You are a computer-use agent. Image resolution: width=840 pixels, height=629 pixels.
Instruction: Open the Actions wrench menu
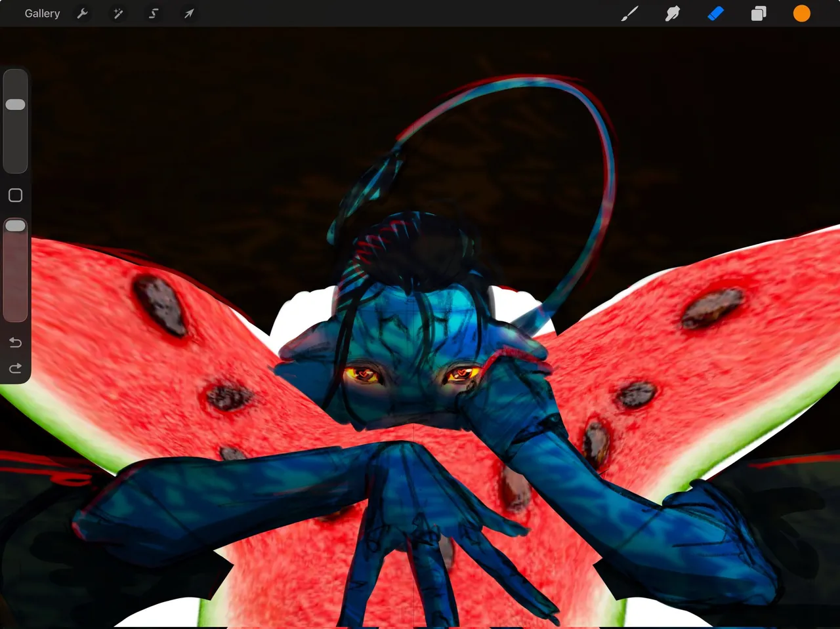click(83, 13)
